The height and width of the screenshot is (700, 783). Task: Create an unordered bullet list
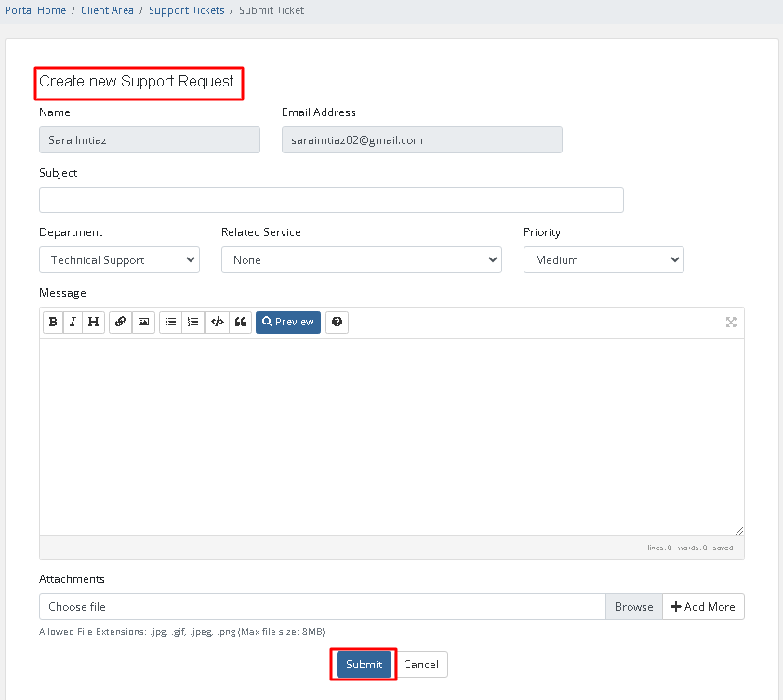coord(170,323)
